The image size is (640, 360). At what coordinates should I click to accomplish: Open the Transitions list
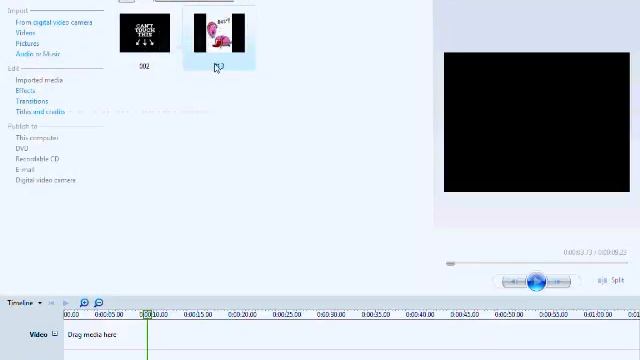[32, 101]
